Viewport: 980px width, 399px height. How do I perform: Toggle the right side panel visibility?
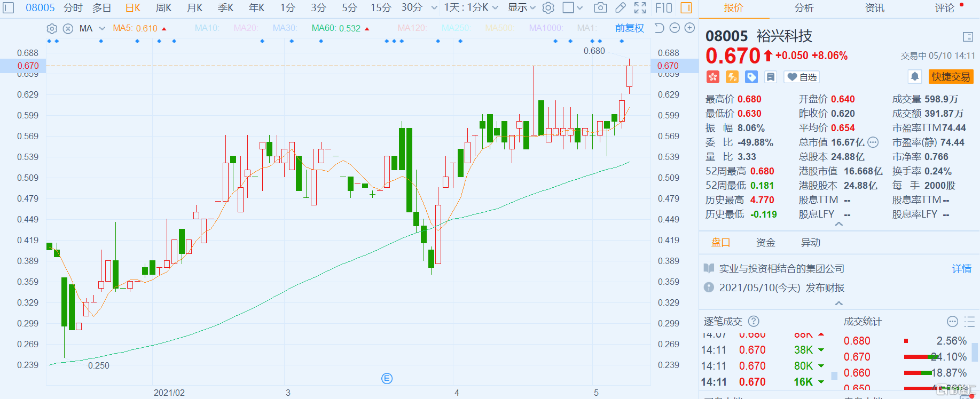click(686, 7)
